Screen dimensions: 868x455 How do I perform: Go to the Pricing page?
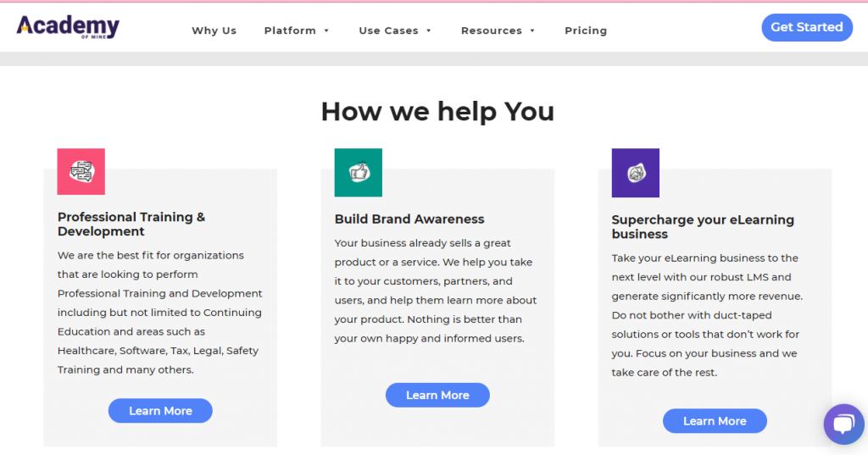pyautogui.click(x=586, y=31)
